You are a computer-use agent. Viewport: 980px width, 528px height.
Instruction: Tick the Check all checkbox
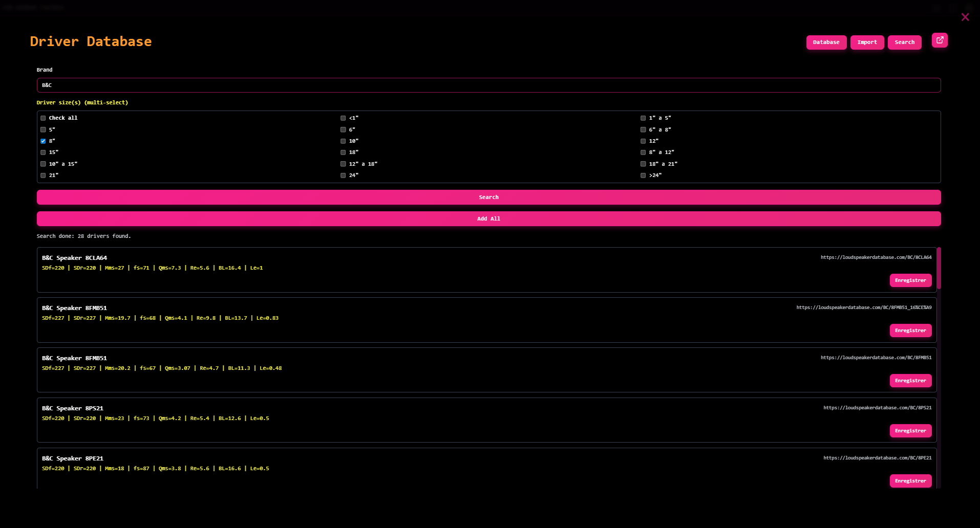pyautogui.click(x=44, y=118)
